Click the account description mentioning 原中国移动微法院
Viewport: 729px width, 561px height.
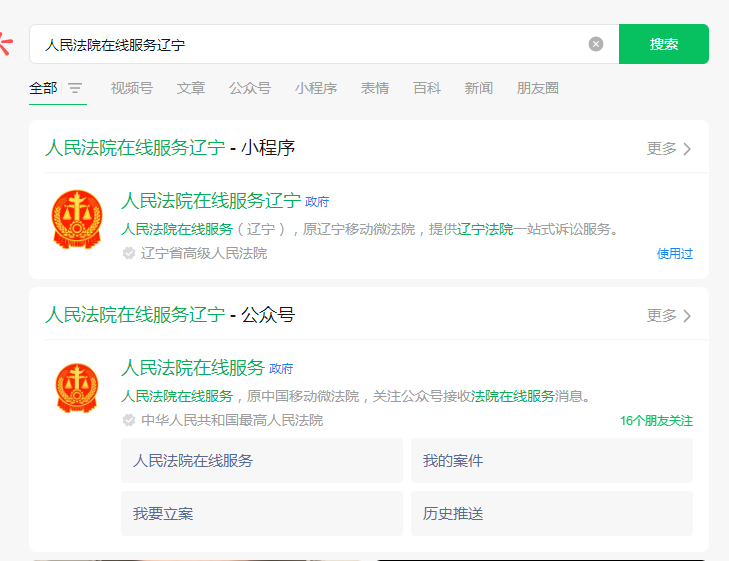(x=356, y=396)
